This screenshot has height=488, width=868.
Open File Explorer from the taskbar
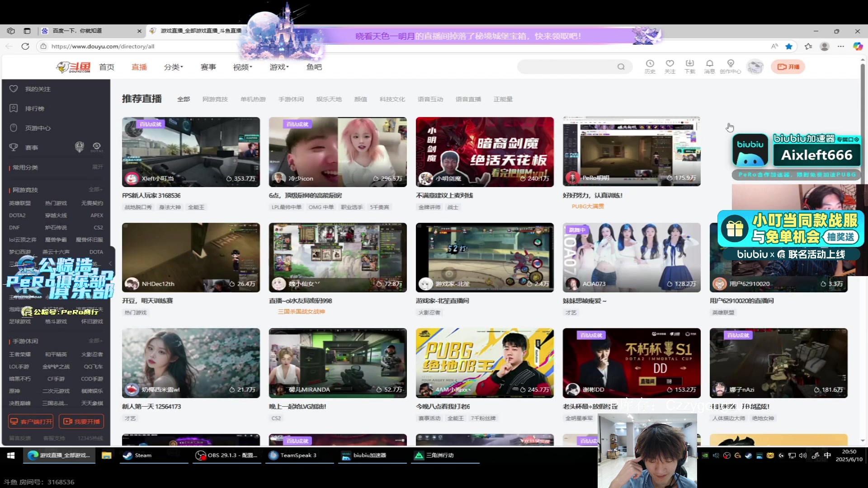pyautogui.click(x=106, y=455)
